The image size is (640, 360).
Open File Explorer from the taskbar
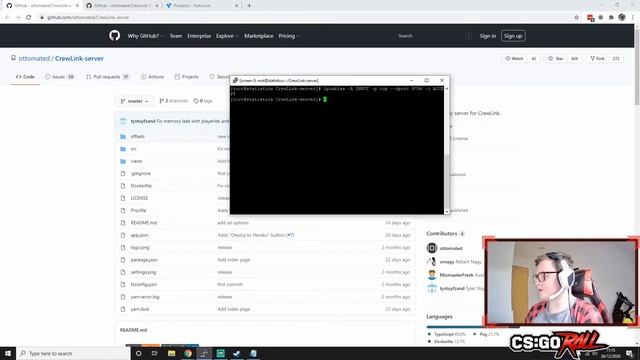pos(171,353)
